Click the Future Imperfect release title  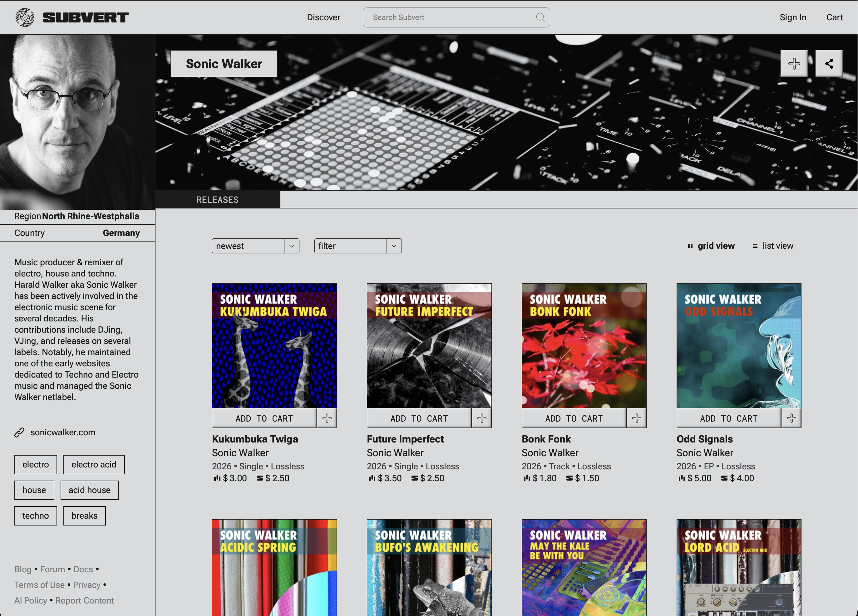[x=405, y=439]
